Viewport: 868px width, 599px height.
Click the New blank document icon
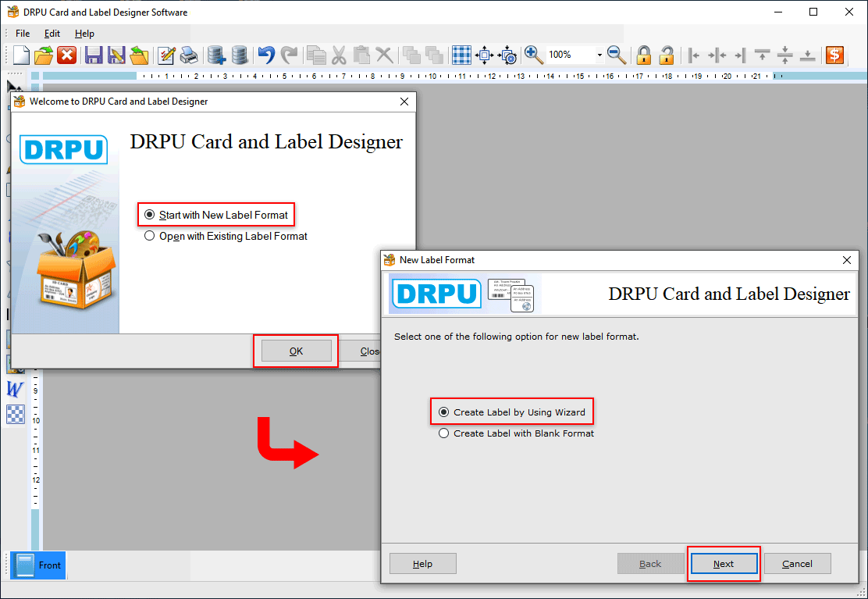21,55
